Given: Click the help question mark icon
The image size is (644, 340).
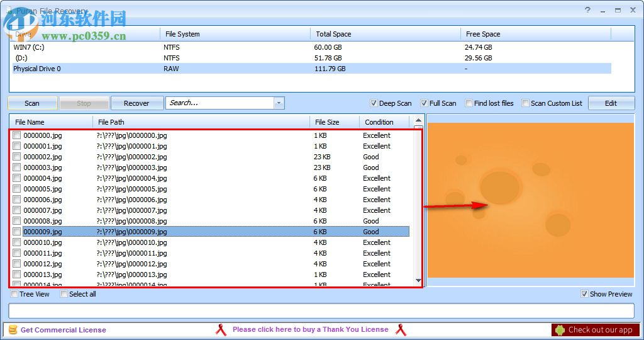Looking at the screenshot, I should (588, 10).
